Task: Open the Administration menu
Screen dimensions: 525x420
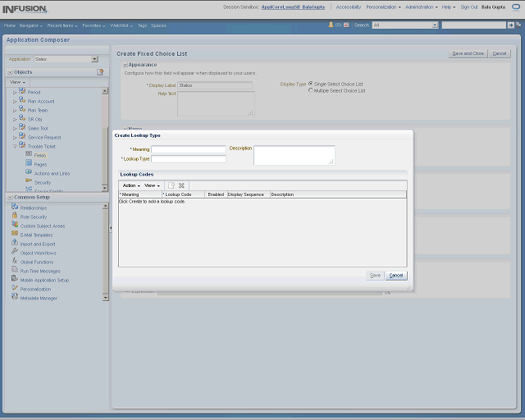Action: click(421, 7)
